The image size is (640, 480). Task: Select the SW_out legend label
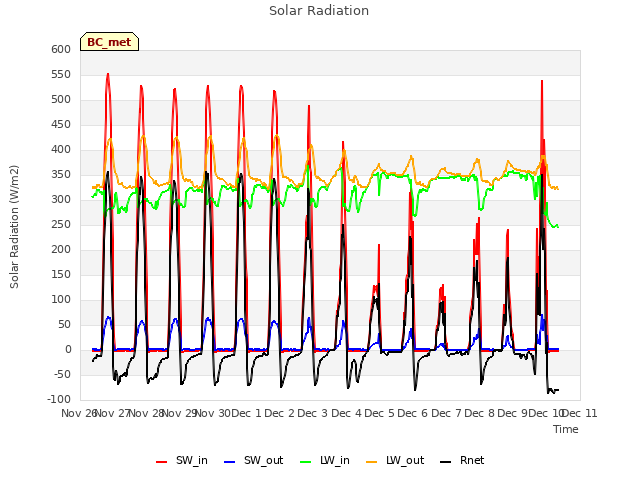pos(264,460)
